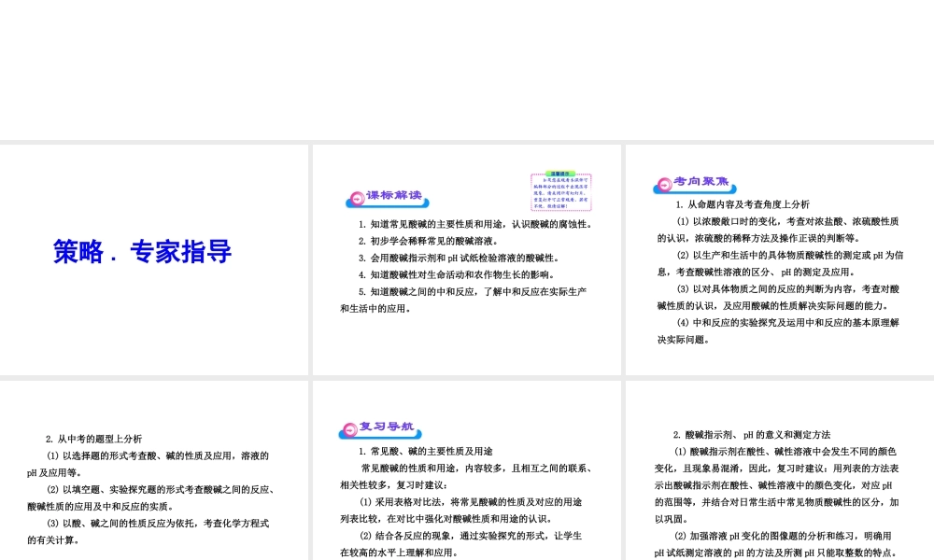
Task: Select the 策略．专家指导 title slide thumbnail
Action: tap(154, 259)
